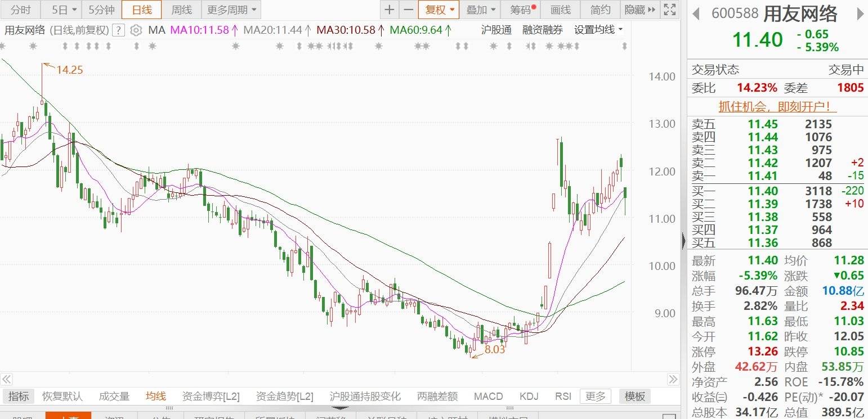868x419 pixels.
Task: Click MA60:9.64 moving average label
Action: click(421, 30)
